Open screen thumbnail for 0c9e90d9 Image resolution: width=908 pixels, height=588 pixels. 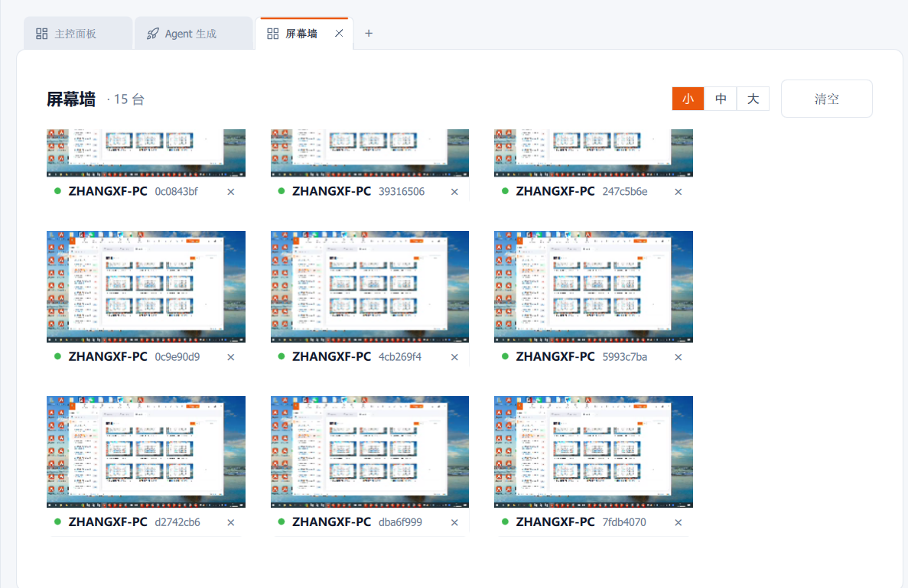146,287
